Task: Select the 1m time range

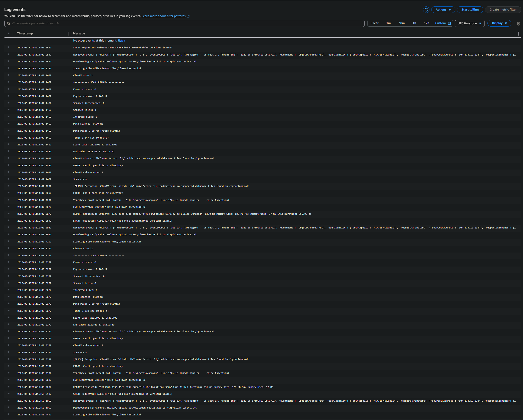Action: click(x=388, y=23)
